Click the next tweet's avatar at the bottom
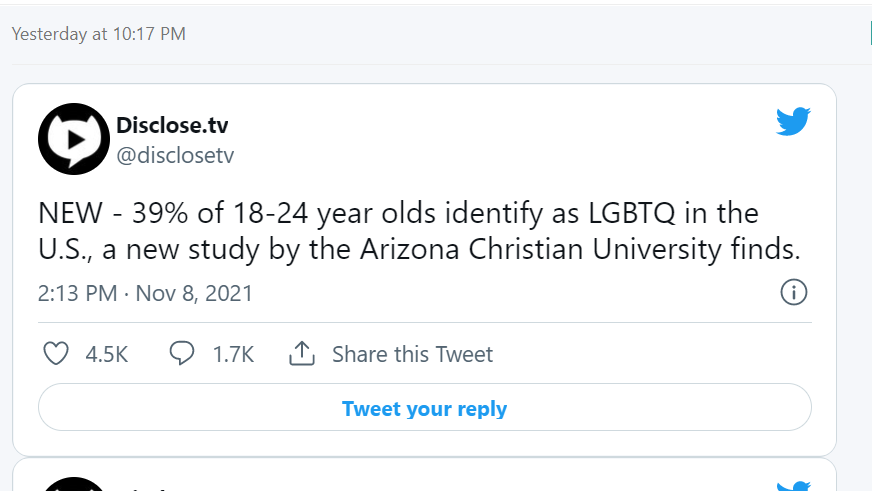This screenshot has height=491, width=872. tap(73, 485)
